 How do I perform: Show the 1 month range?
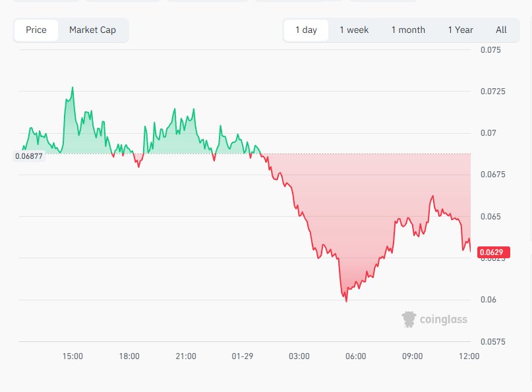[408, 30]
